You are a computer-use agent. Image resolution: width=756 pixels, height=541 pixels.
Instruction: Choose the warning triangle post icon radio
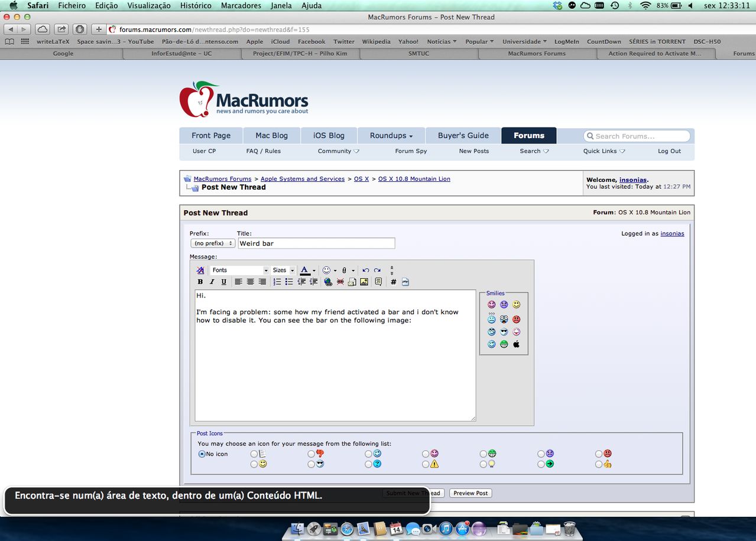click(x=426, y=465)
